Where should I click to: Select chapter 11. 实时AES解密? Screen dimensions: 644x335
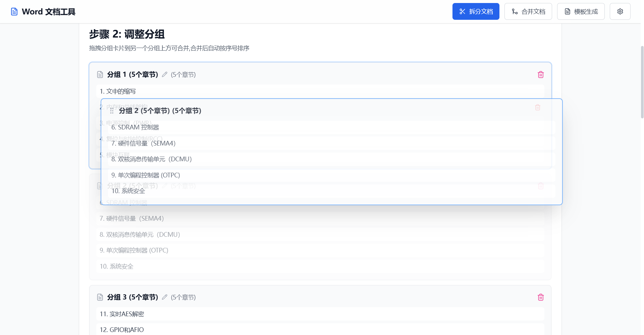pos(320,314)
